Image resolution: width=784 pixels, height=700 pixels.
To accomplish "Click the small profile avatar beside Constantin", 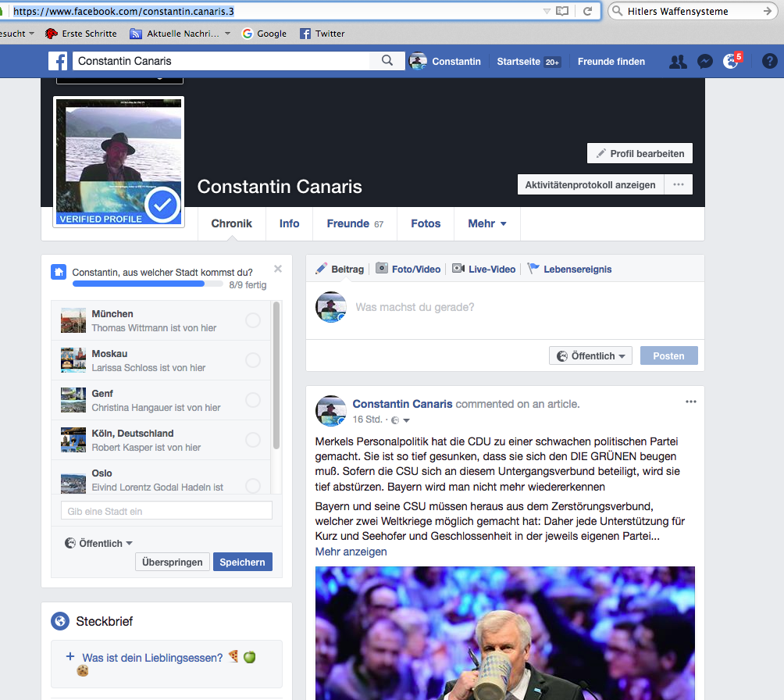I will pos(418,61).
